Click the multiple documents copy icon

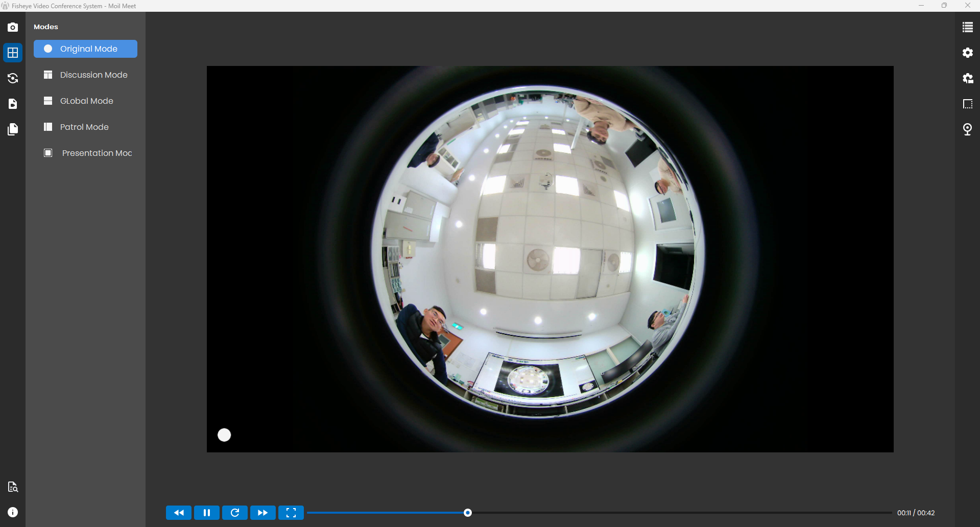tap(13, 129)
